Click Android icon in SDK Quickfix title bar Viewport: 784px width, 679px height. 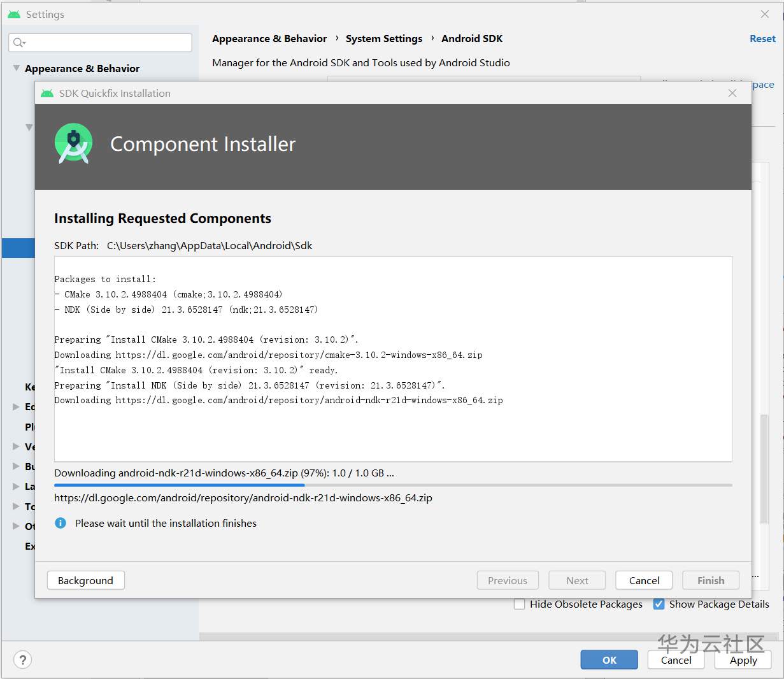coord(47,93)
